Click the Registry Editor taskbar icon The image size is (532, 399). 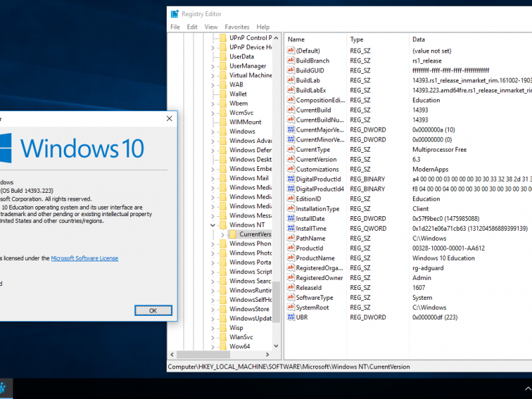[x=3, y=389]
